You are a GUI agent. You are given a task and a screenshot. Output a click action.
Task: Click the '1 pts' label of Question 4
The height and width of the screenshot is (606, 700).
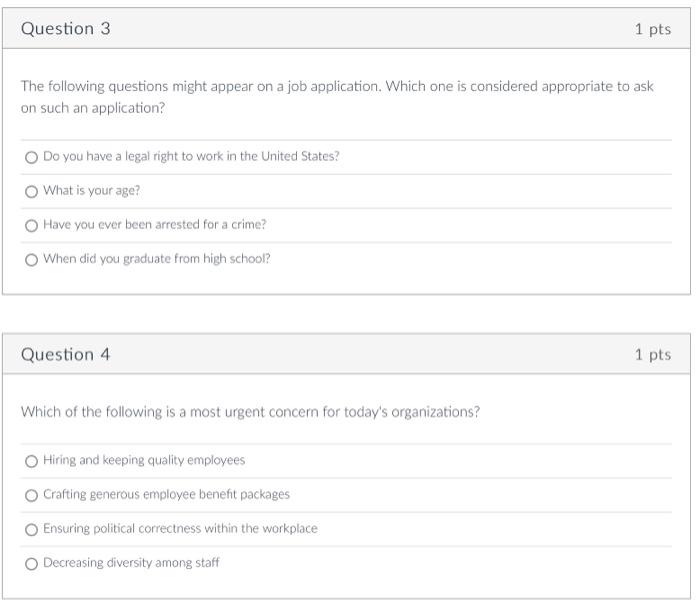click(652, 355)
